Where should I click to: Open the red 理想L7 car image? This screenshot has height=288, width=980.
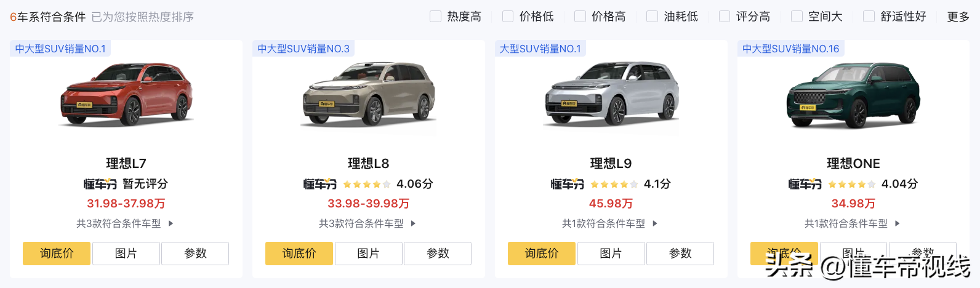point(126,94)
